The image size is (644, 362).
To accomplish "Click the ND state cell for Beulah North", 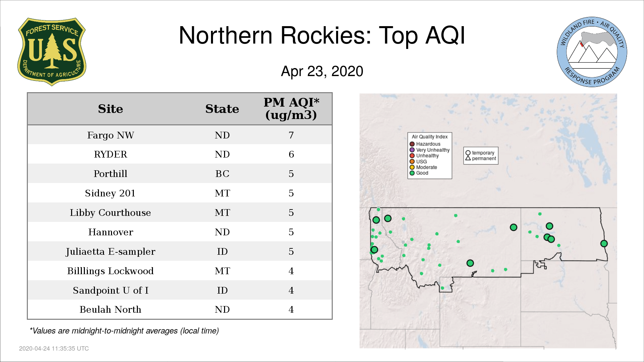I will pyautogui.click(x=222, y=310).
